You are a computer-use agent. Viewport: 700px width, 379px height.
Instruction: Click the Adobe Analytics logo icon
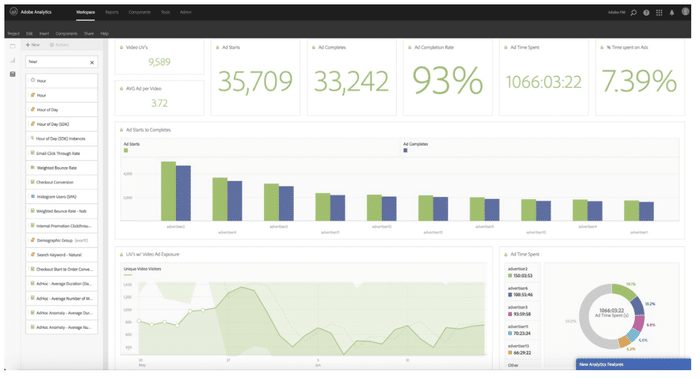[13, 12]
